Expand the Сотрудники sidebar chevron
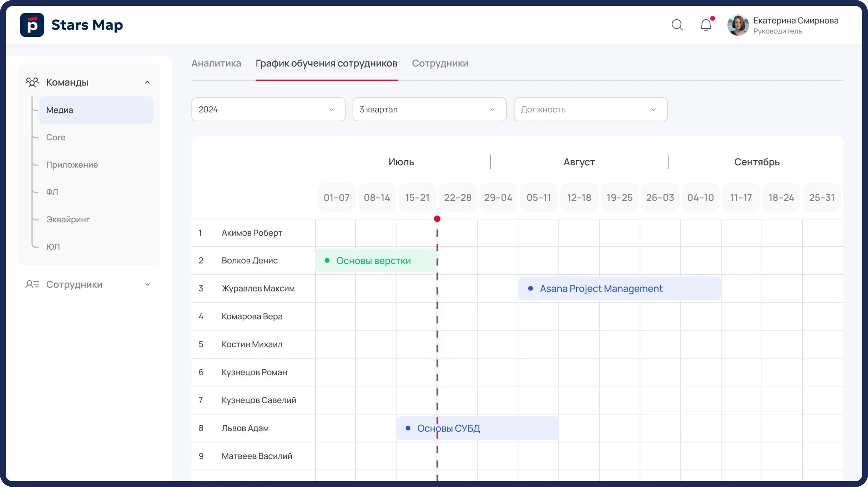868x487 pixels. (147, 284)
